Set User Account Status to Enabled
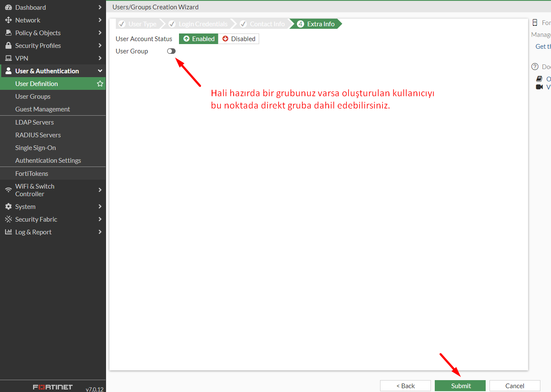 (199, 39)
